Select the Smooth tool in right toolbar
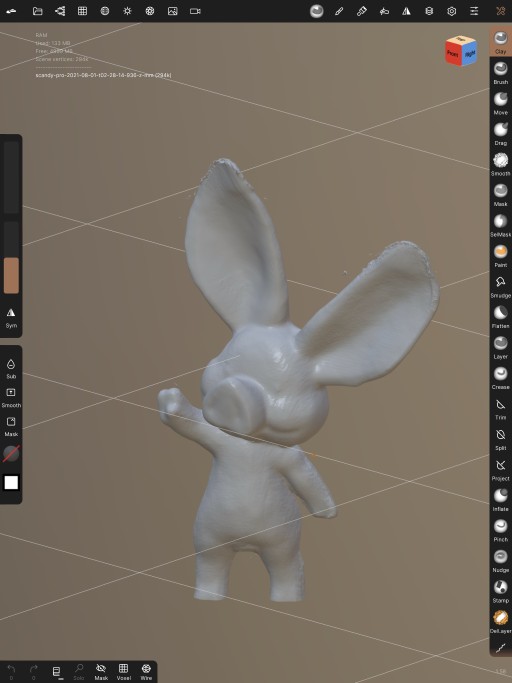 [500, 164]
